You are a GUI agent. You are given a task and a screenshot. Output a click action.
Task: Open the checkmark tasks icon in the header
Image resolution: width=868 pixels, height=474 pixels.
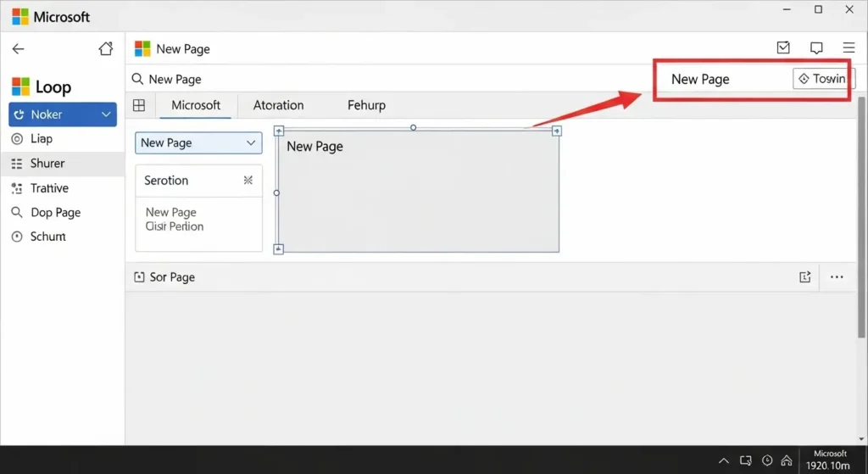(x=783, y=47)
